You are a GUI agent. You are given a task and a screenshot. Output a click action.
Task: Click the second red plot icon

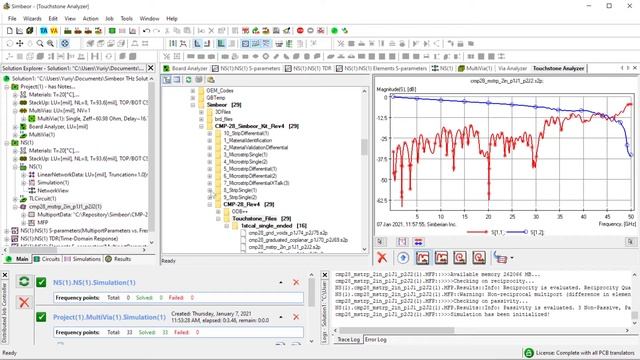[441, 258]
